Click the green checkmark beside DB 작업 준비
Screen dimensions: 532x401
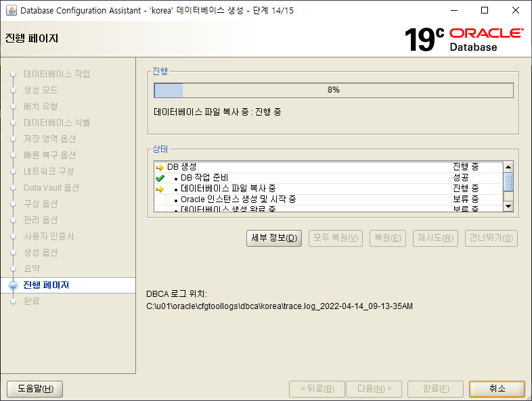[x=160, y=178]
